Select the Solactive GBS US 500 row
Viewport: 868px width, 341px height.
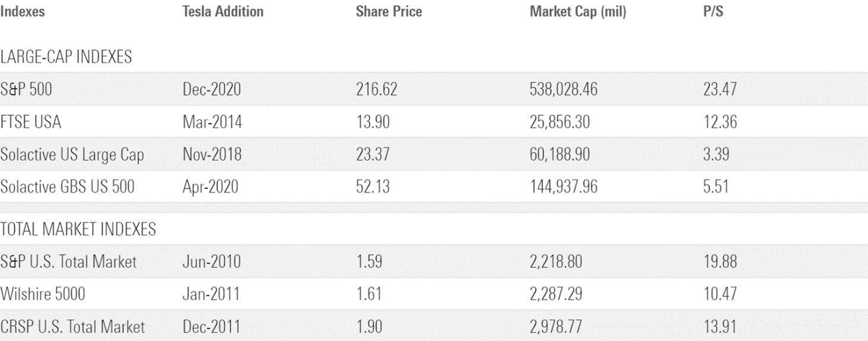(67, 187)
